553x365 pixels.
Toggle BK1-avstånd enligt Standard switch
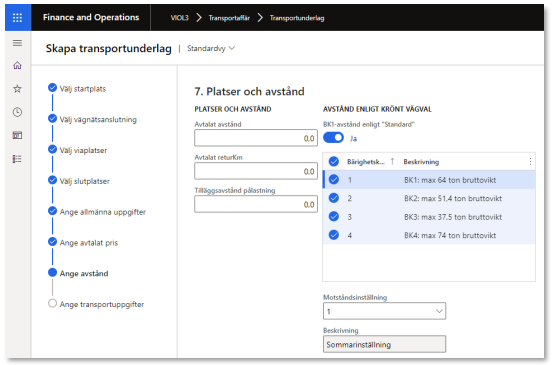[333, 138]
